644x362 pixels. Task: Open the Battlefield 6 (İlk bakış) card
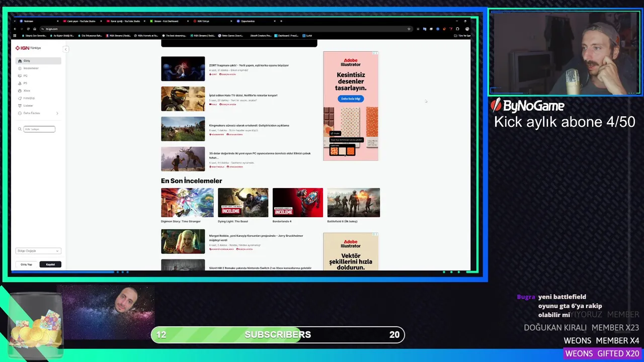[x=353, y=206]
